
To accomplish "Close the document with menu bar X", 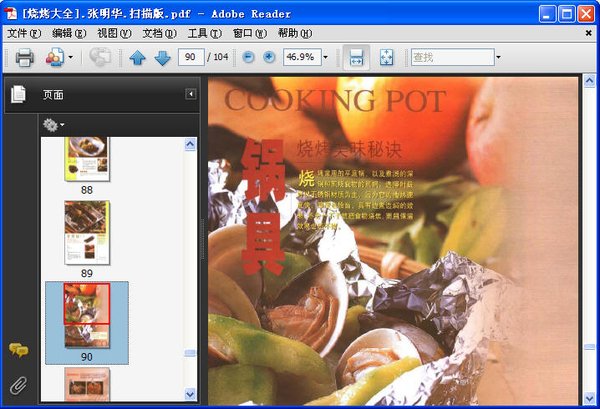I will click(x=589, y=33).
